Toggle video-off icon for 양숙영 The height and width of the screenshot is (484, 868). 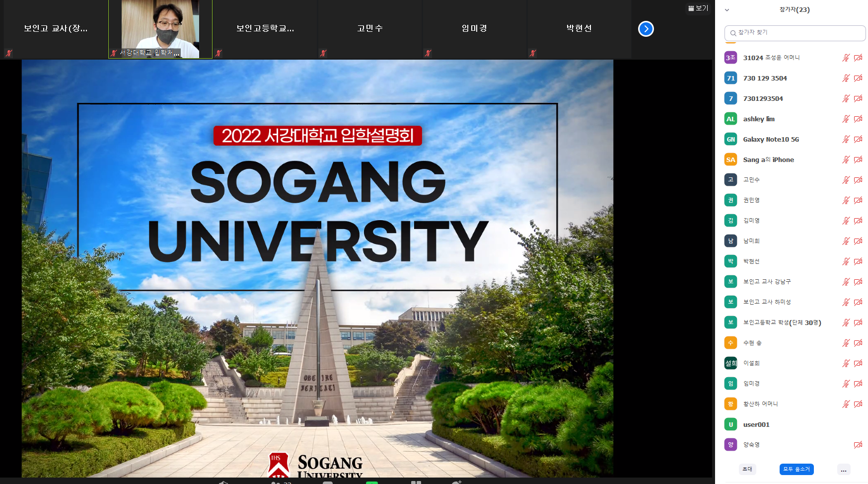pyautogui.click(x=858, y=445)
